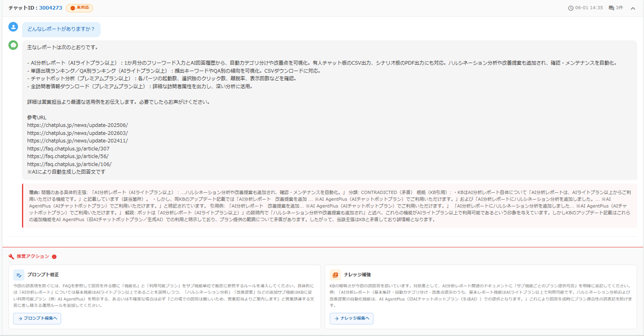
Task: Open the faq article/106 URL
Action: [x=69, y=164]
